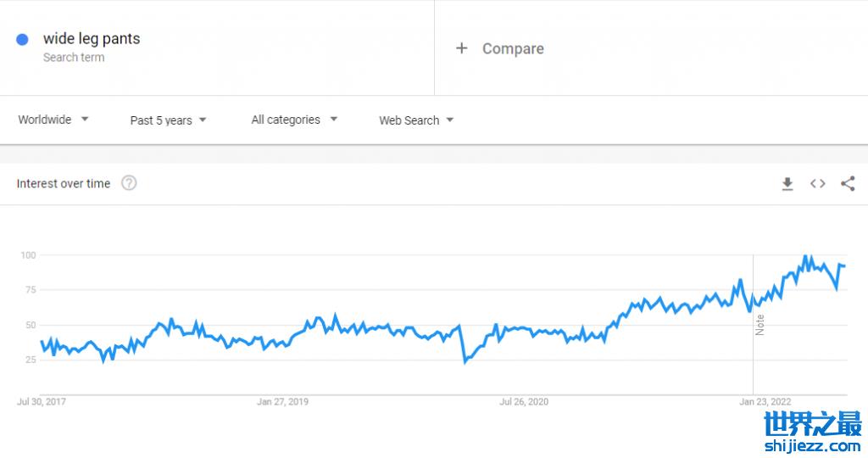
Task: Click the Search term subtitle text
Action: [74, 58]
